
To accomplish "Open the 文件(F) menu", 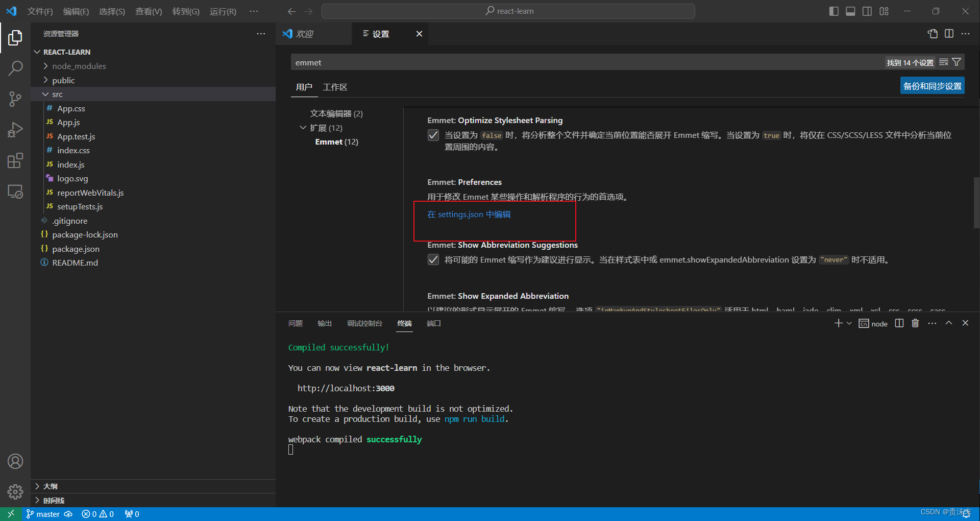I will (40, 11).
